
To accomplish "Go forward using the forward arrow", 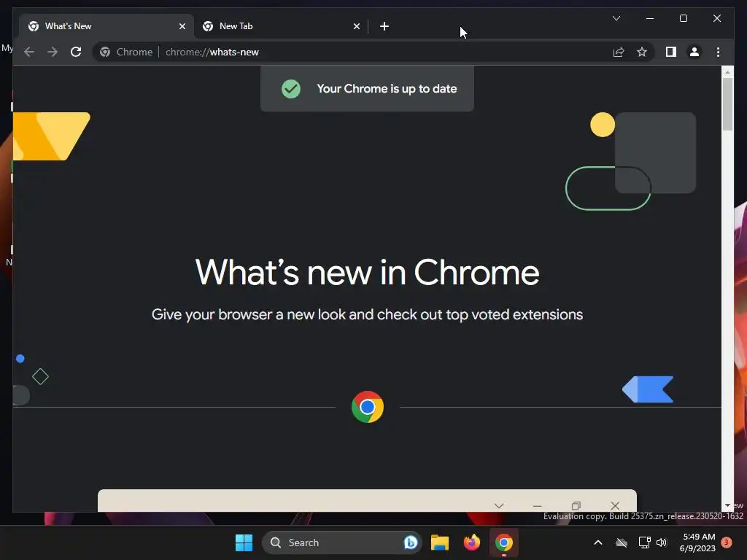I will [x=53, y=52].
